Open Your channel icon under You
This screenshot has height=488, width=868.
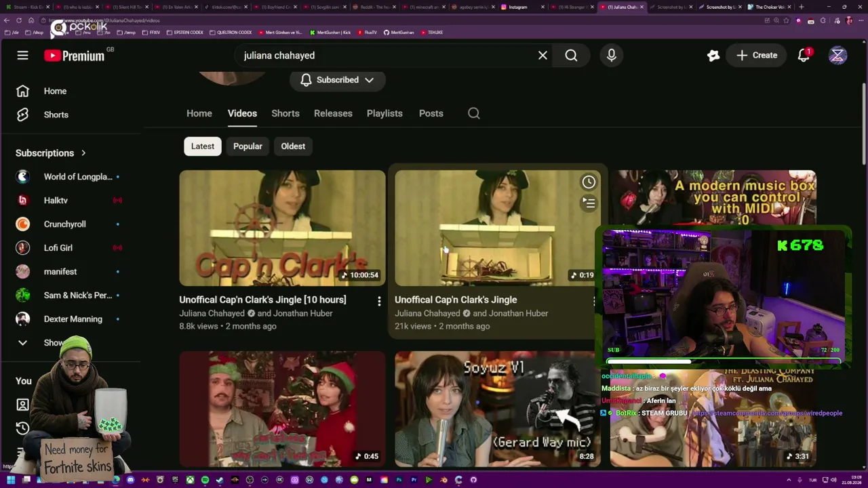coord(22,405)
